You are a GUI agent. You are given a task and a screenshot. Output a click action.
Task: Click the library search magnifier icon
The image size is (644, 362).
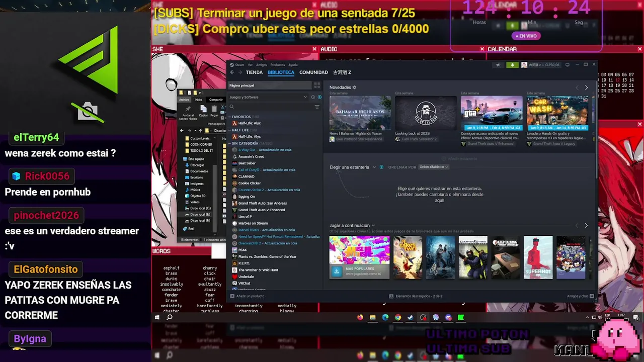tap(232, 107)
